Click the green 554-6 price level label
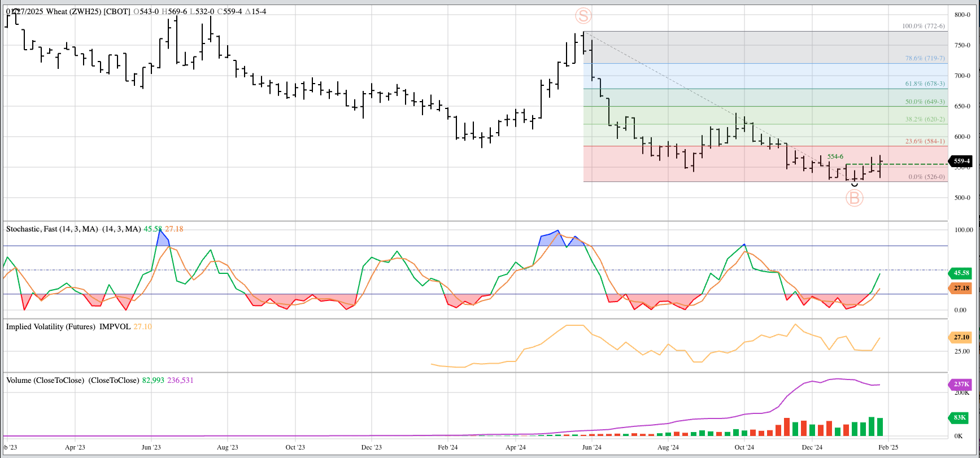This screenshot has height=458, width=980. coord(835,156)
